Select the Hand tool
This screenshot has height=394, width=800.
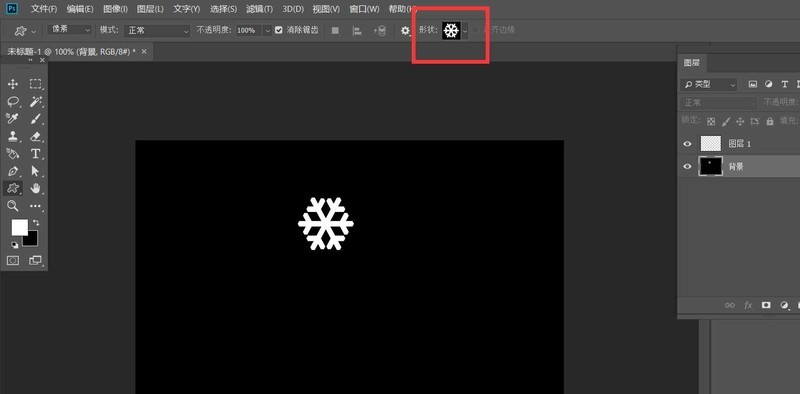click(35, 188)
